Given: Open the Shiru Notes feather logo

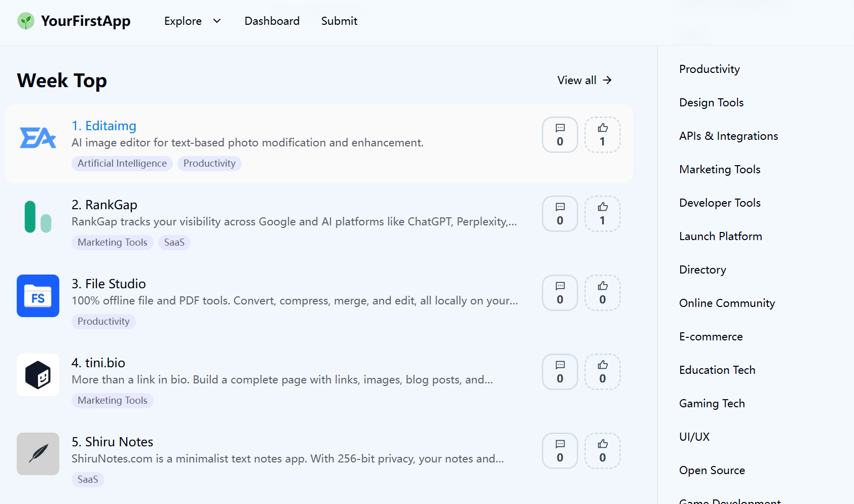Looking at the screenshot, I should [38, 454].
